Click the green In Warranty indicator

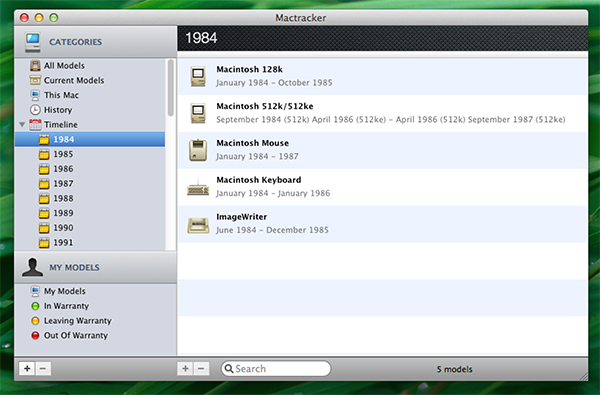pyautogui.click(x=35, y=306)
